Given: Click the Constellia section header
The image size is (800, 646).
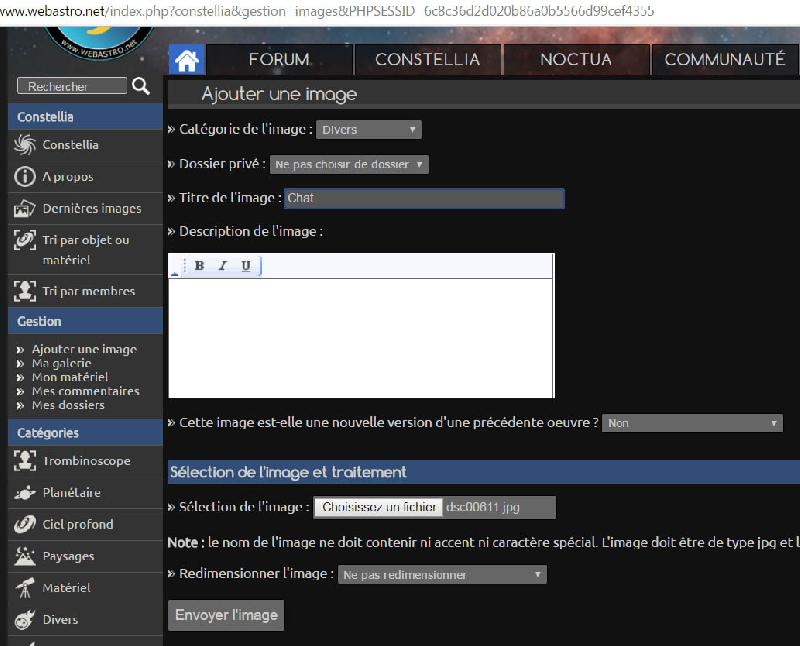Looking at the screenshot, I should tap(86, 117).
